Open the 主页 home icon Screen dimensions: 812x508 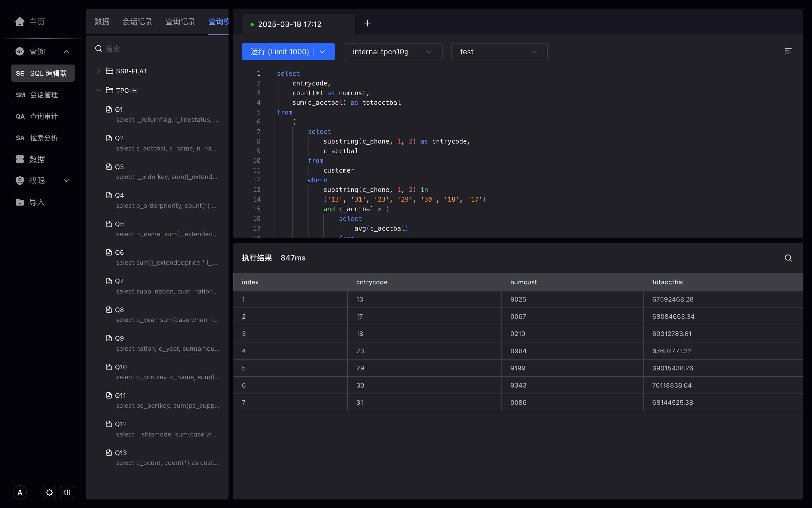tap(20, 22)
